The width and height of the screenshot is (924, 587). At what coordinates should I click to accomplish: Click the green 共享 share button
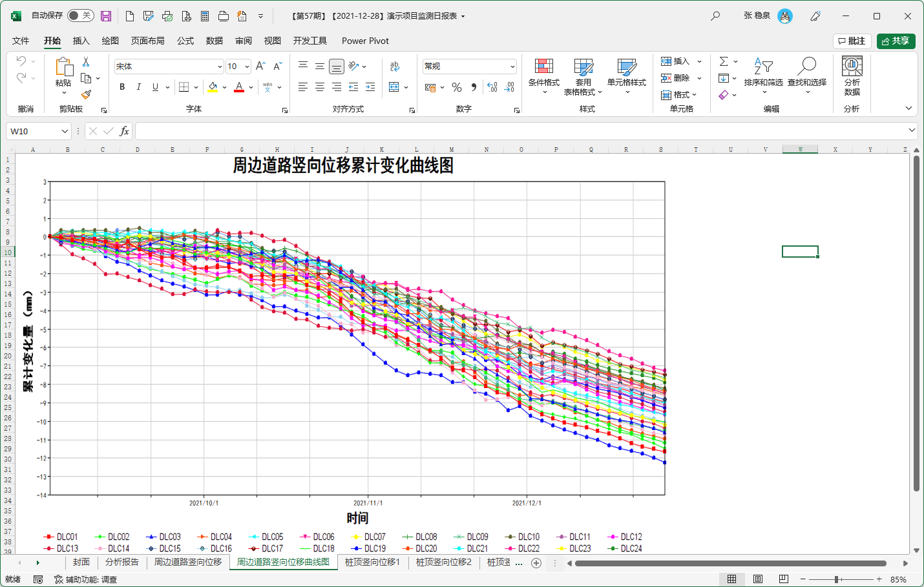click(896, 41)
